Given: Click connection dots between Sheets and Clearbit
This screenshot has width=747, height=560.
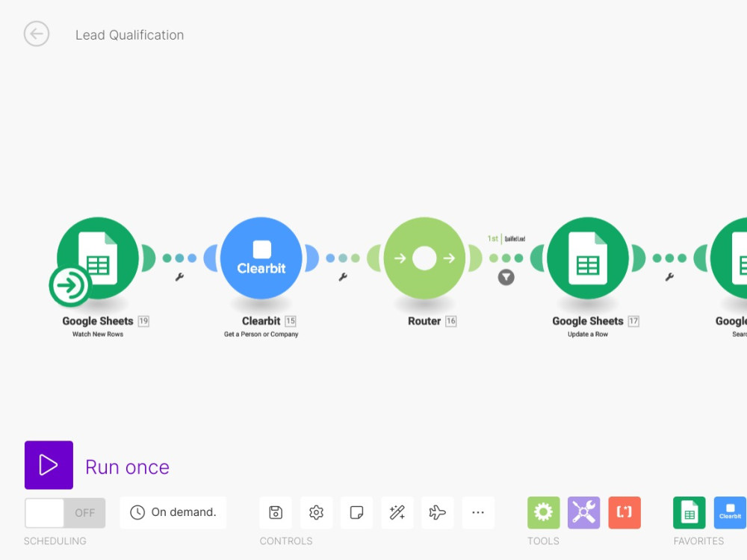Looking at the screenshot, I should 179,258.
